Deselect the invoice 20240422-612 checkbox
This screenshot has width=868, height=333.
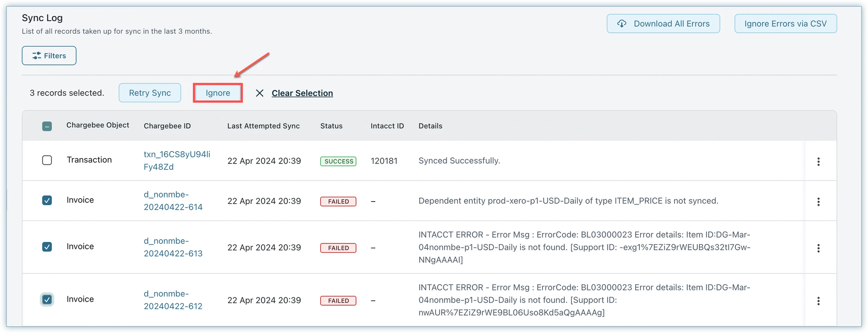point(47,299)
